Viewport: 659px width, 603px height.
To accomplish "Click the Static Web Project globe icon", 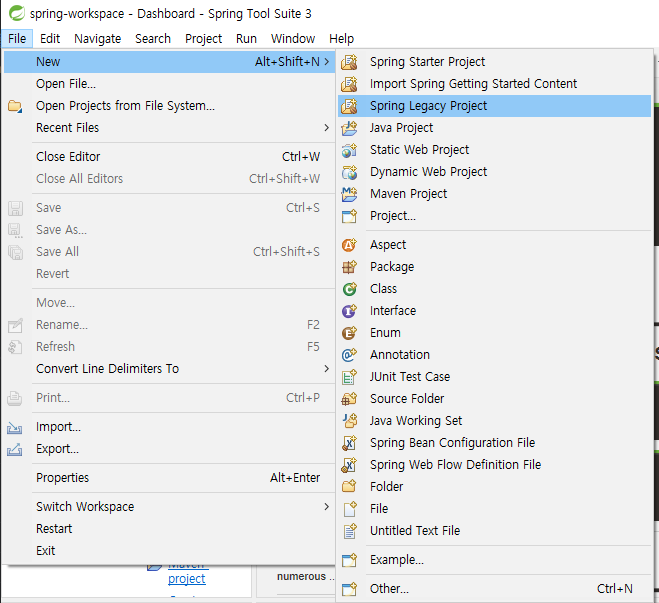I will pos(349,150).
